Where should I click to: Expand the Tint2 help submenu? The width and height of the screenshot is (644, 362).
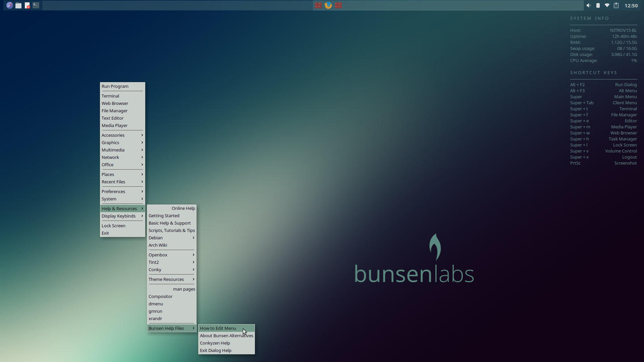click(x=172, y=262)
